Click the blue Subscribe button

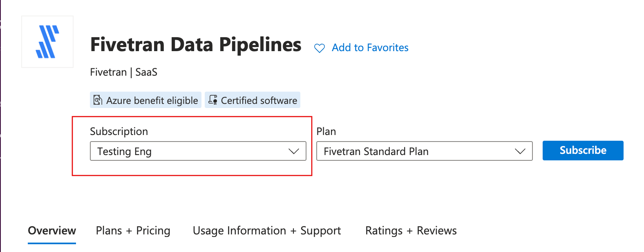[583, 151]
